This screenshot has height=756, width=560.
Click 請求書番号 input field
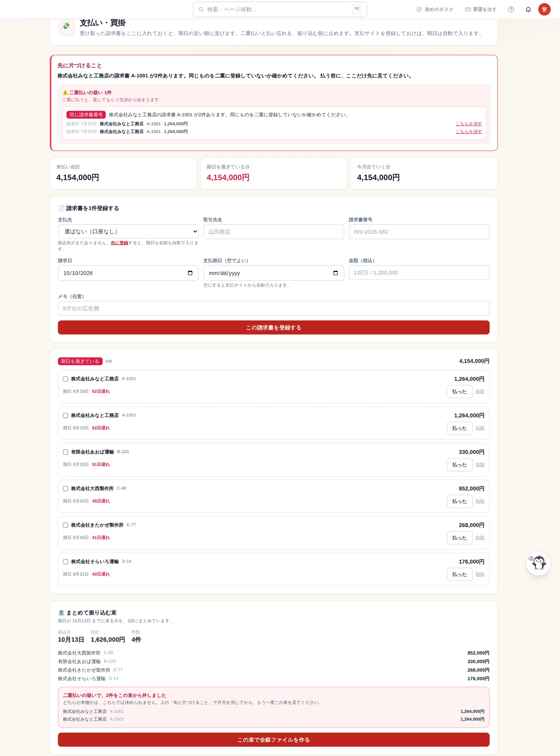point(419,232)
